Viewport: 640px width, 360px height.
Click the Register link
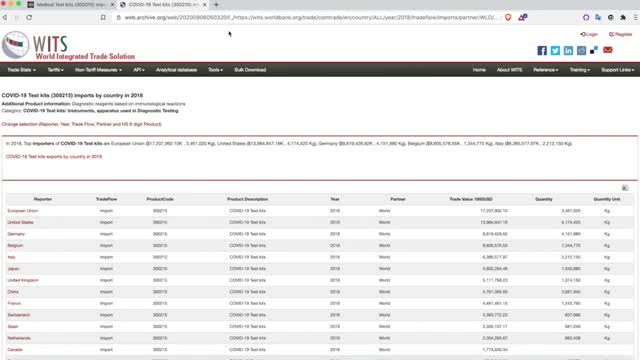click(620, 34)
